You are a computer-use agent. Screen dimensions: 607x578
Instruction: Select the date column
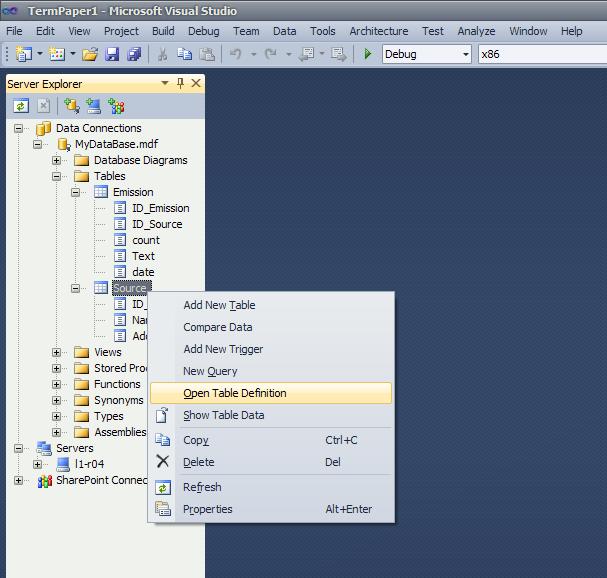(143, 272)
